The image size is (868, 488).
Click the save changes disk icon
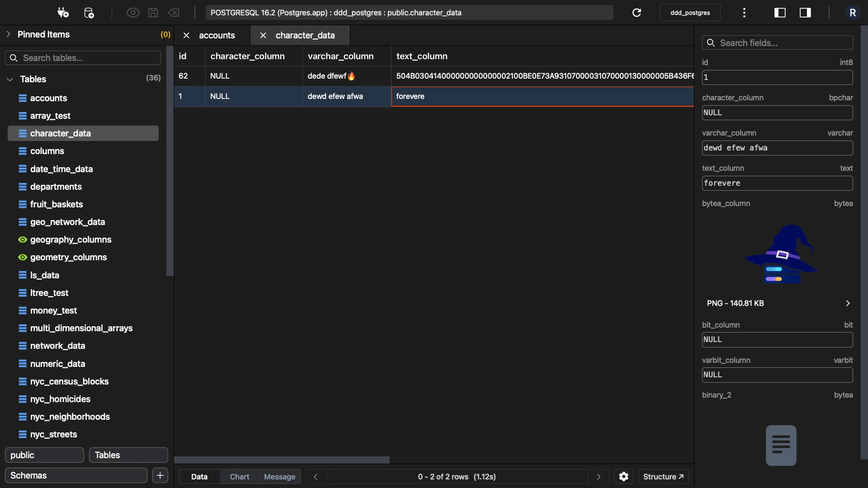point(153,13)
